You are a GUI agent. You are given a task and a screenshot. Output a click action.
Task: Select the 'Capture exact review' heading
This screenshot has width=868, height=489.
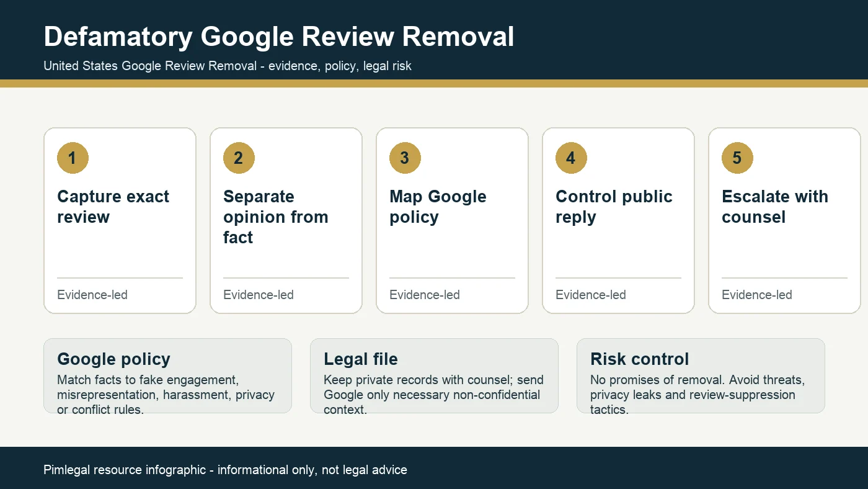(113, 207)
